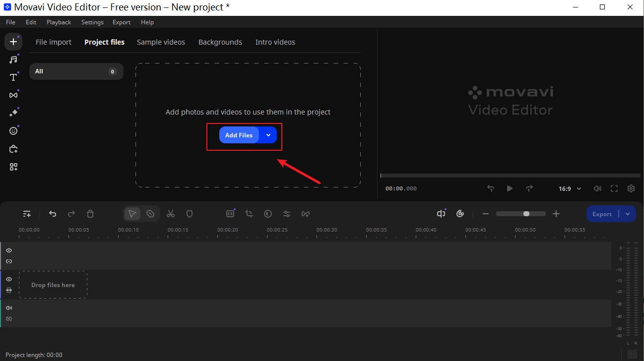This screenshot has width=644, height=361.
Task: Select the Project files tab
Action: click(104, 42)
